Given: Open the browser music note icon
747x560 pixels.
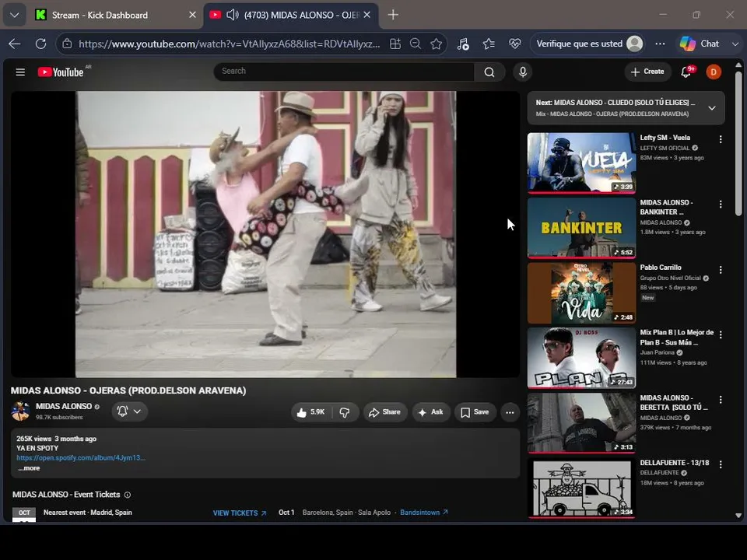Looking at the screenshot, I should coord(463,44).
